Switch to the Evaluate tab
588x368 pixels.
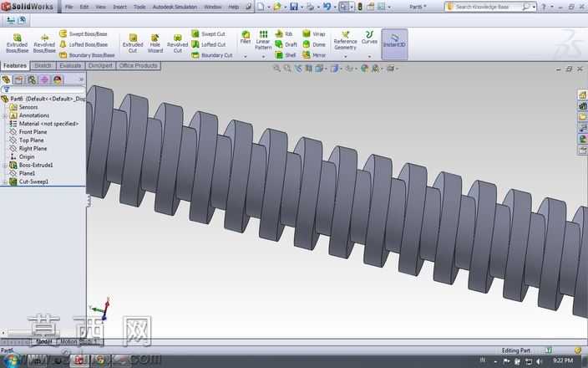[x=70, y=66]
